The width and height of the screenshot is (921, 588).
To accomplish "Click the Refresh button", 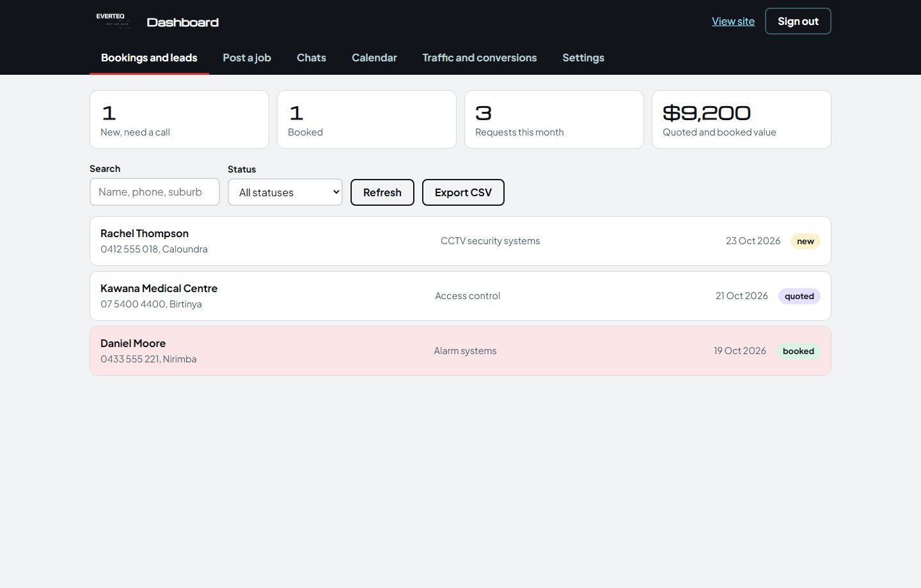I will [x=382, y=192].
